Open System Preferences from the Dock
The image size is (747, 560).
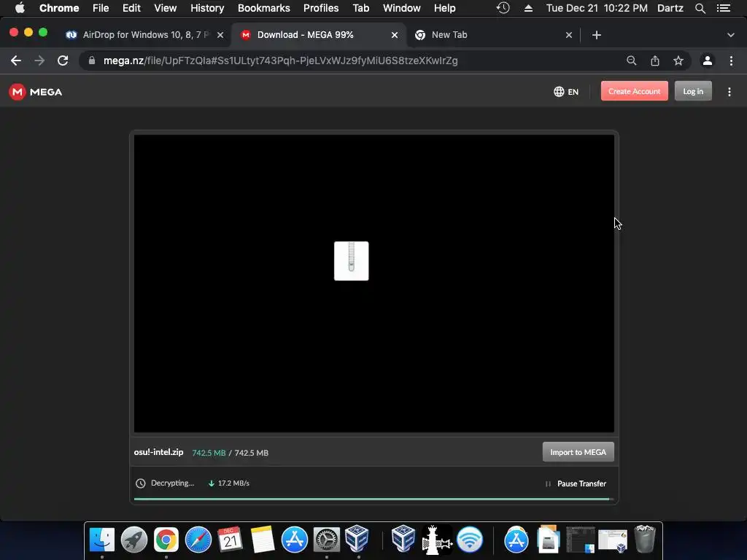coord(326,540)
